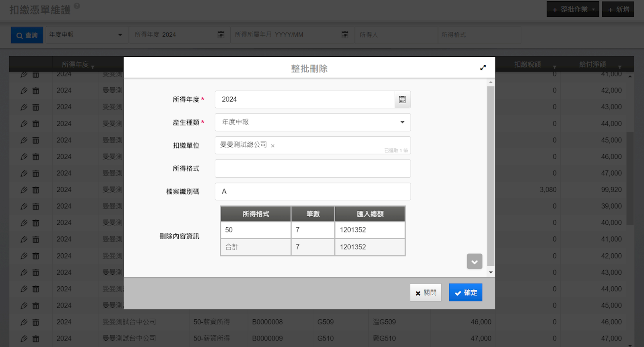Click the help question mark beside page title
The width and height of the screenshot is (644, 347).
[77, 6]
